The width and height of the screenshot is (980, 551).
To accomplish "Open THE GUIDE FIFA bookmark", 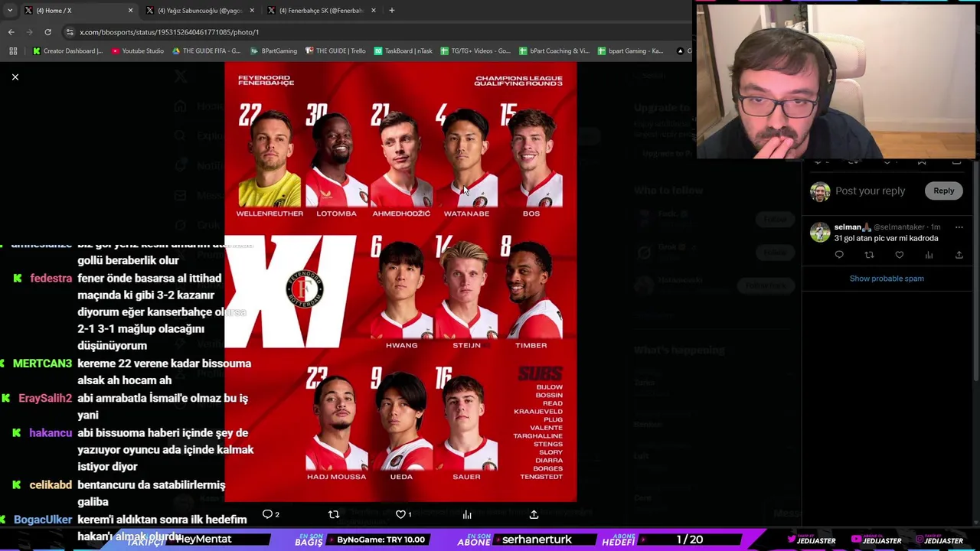I will (206, 51).
